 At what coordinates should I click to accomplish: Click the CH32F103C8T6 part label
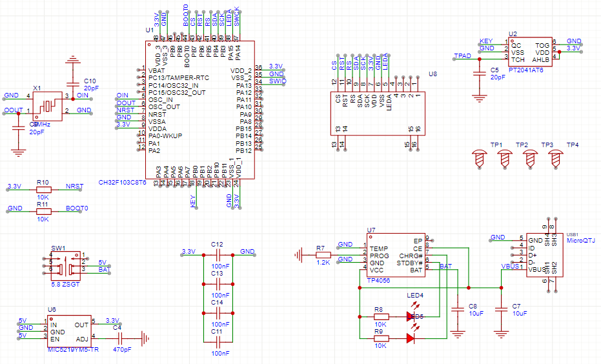pyautogui.click(x=122, y=183)
